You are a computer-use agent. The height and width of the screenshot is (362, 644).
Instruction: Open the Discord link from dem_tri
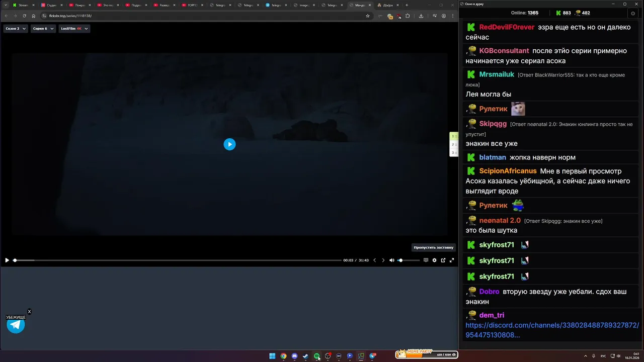[x=552, y=330]
